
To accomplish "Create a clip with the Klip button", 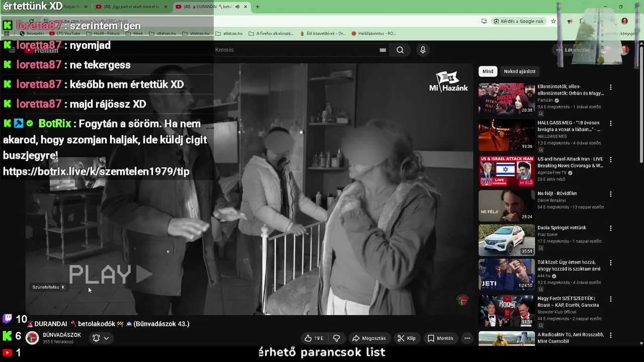I will coord(407,338).
